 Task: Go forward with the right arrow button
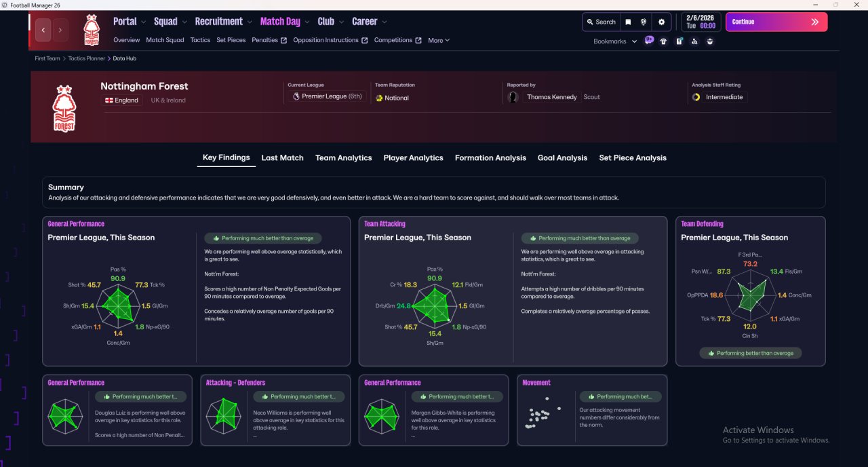click(x=60, y=30)
